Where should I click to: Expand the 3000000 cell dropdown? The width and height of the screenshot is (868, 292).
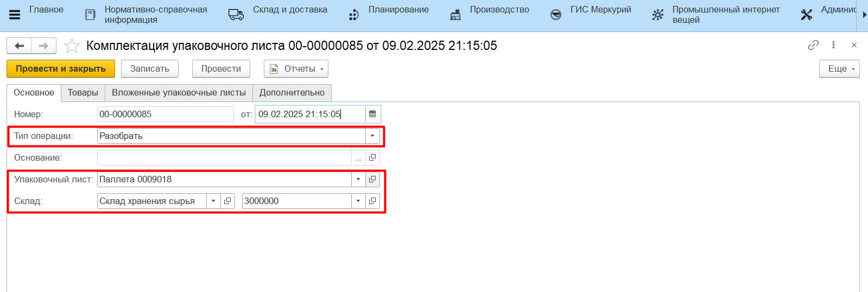pyautogui.click(x=358, y=201)
